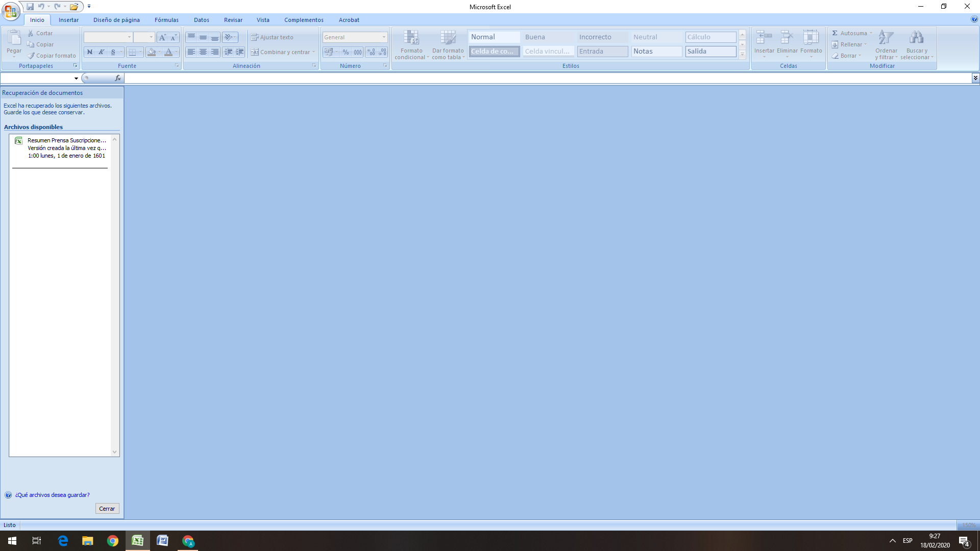
Task: Click the Cerrar button in recovery pane
Action: [107, 509]
